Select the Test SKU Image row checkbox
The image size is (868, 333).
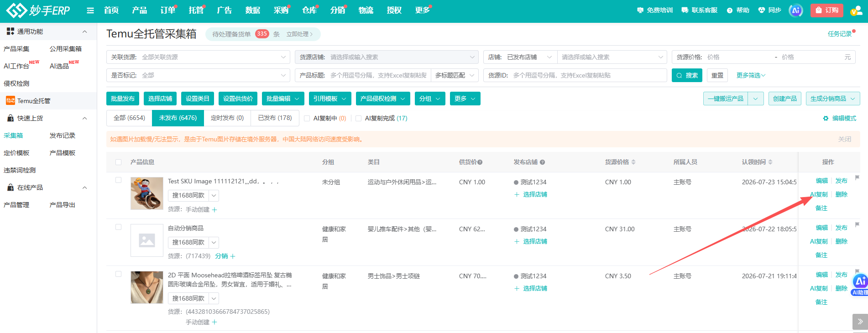click(x=119, y=180)
